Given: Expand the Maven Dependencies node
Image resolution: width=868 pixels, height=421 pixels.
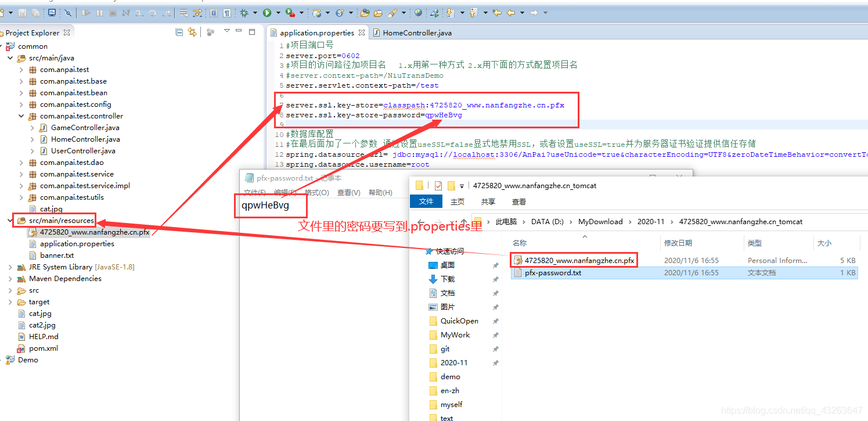Looking at the screenshot, I should coord(10,279).
